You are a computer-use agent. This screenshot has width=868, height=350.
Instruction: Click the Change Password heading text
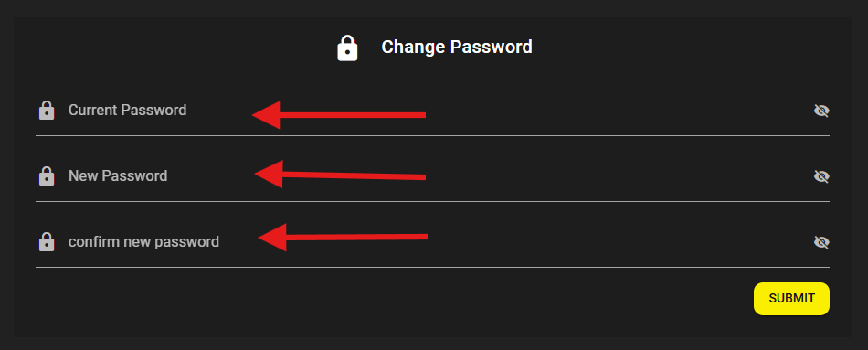(x=457, y=48)
